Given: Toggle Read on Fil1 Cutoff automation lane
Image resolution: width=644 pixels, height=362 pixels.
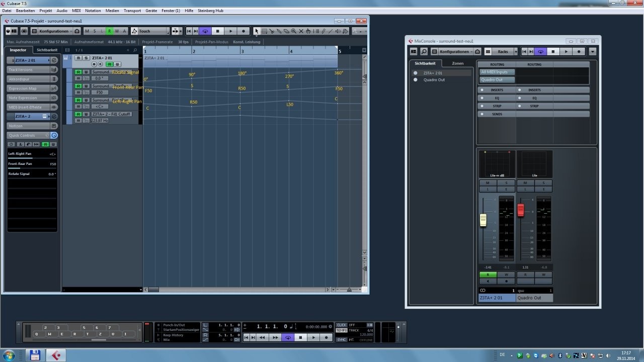Looking at the screenshot, I should tap(78, 114).
